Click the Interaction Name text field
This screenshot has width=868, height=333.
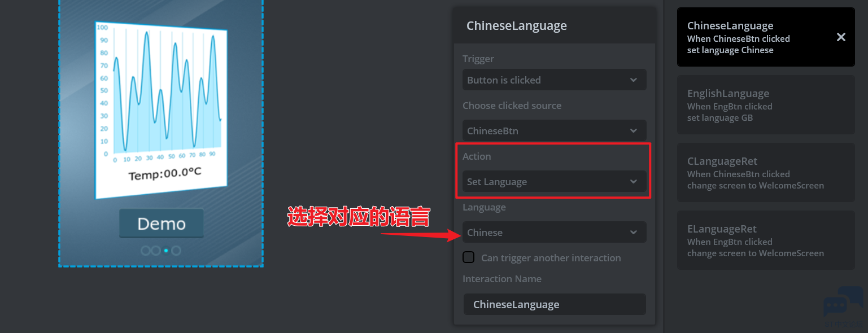[554, 304]
